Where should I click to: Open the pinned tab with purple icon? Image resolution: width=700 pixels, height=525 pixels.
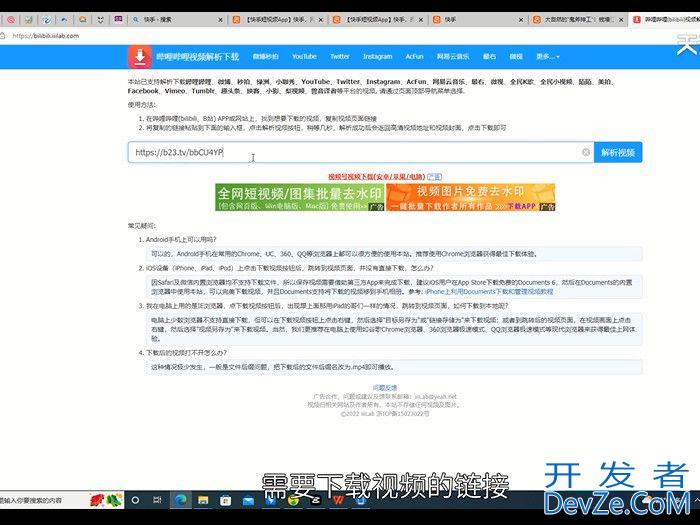coord(118,19)
